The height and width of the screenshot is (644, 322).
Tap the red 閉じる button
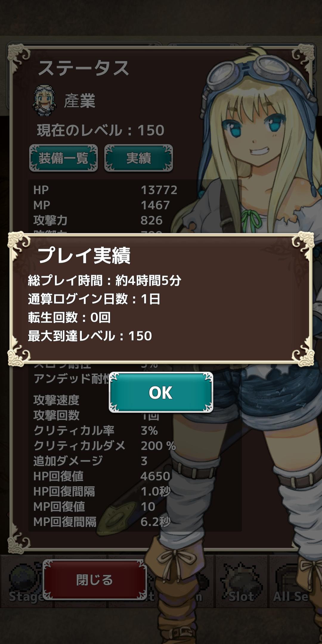[95, 580]
